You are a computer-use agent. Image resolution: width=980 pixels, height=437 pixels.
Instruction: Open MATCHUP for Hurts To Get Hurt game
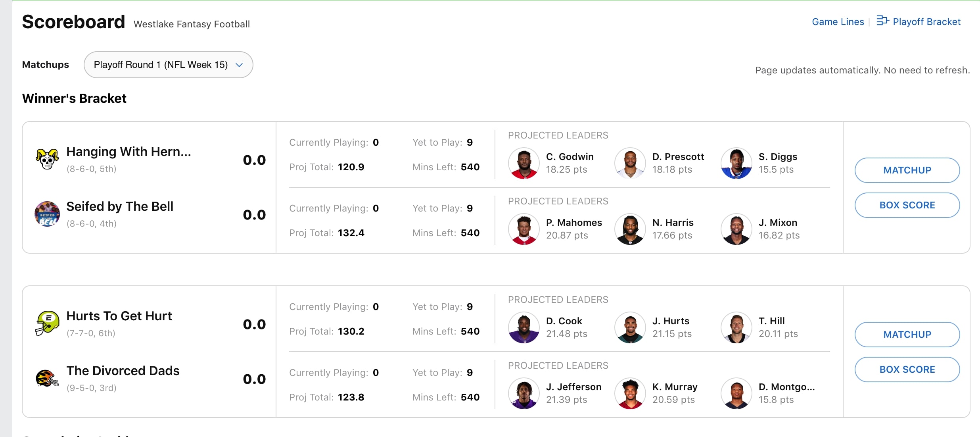(x=907, y=335)
